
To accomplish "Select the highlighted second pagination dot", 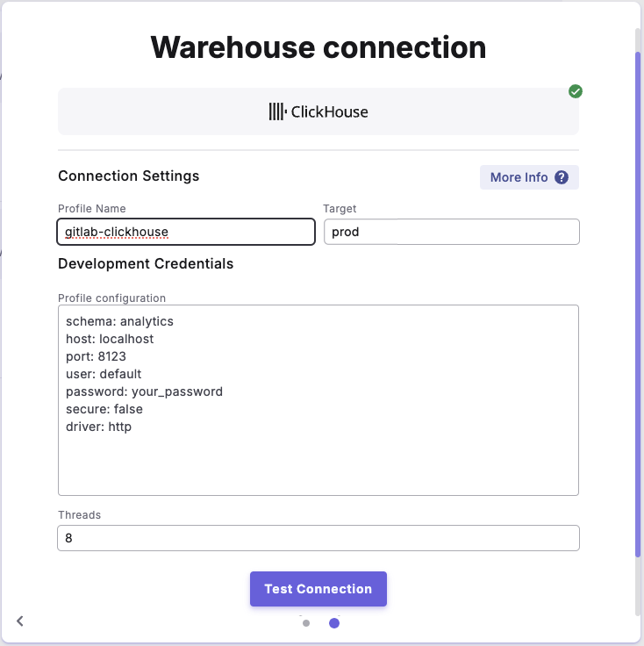I will click(x=334, y=624).
